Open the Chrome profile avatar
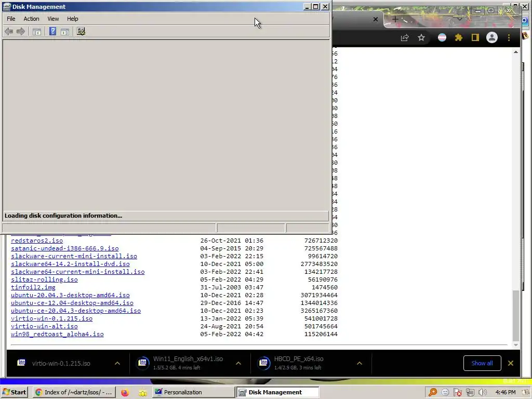This screenshot has width=532, height=399. [x=492, y=37]
